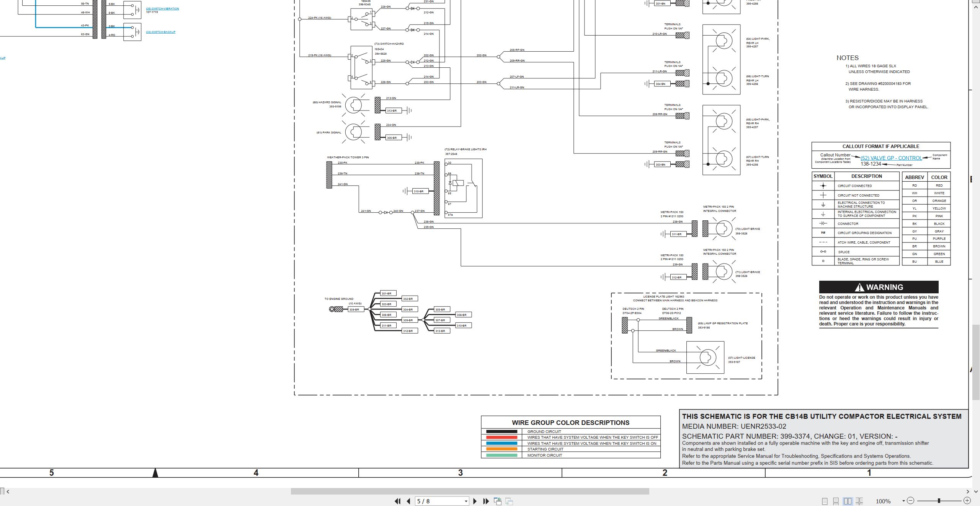Click 'LICENSE PLATE LIGHT 162963' label
Viewport: 980px width, 506px height.
click(663, 297)
